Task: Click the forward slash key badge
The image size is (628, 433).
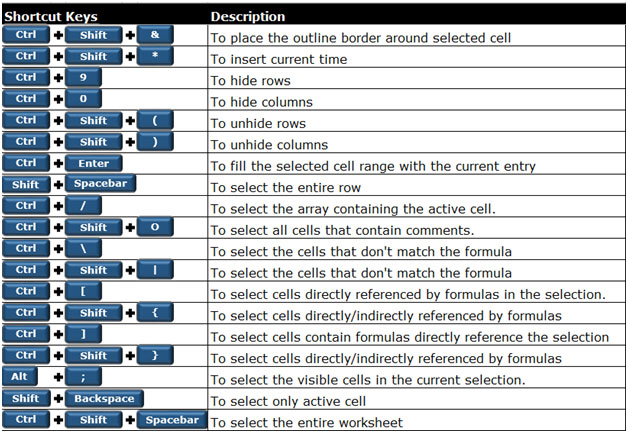Action: coord(83,205)
